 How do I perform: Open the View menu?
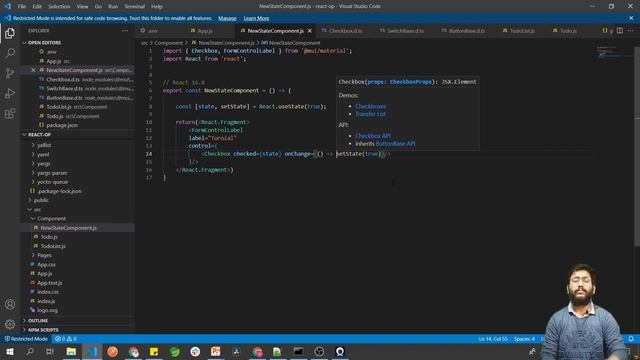[x=82, y=6]
